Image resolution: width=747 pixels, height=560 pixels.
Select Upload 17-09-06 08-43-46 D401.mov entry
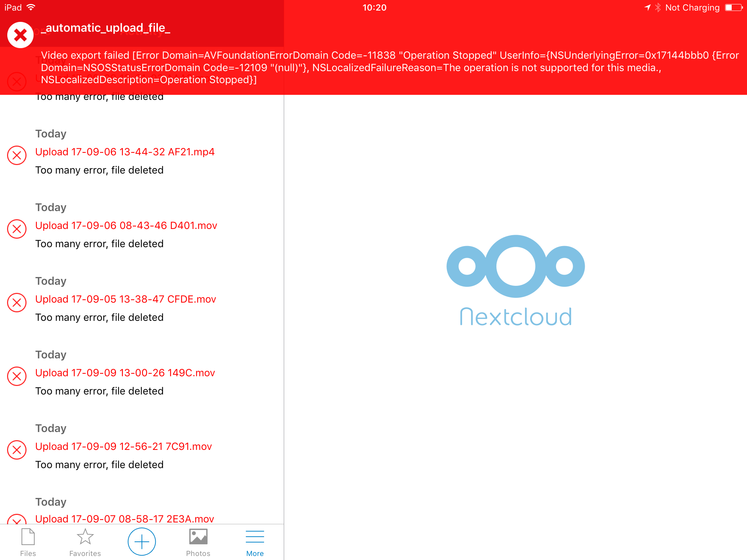(126, 225)
